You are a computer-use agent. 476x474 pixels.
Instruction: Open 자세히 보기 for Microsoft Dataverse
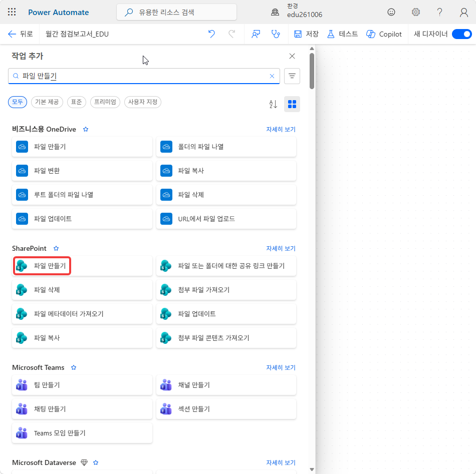point(281,463)
